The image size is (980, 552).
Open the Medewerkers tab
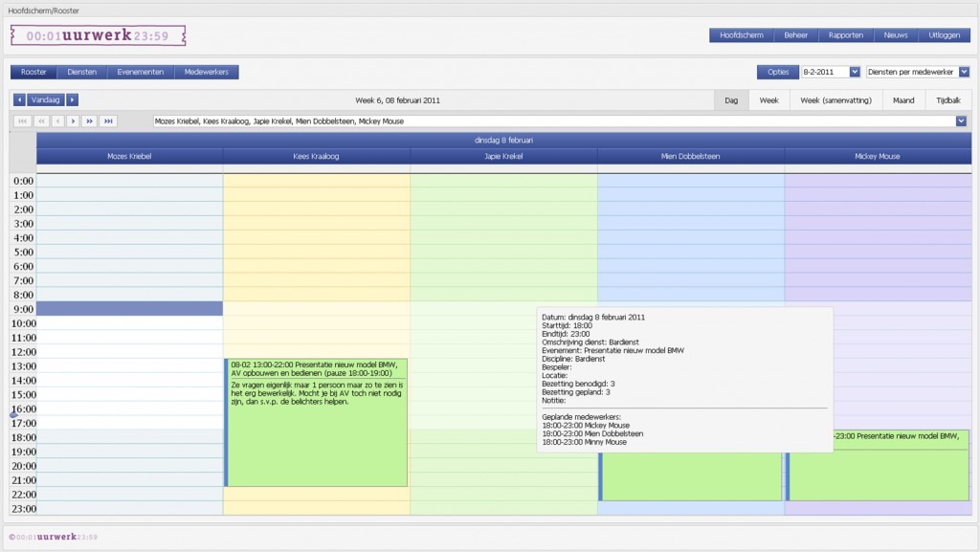[x=207, y=72]
